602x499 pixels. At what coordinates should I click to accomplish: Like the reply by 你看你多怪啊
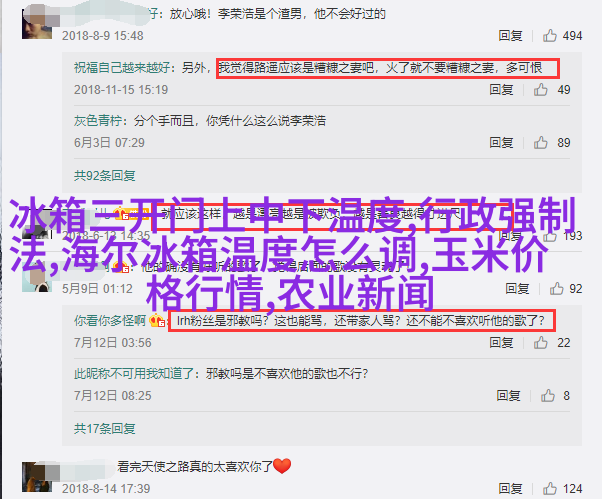[540, 342]
